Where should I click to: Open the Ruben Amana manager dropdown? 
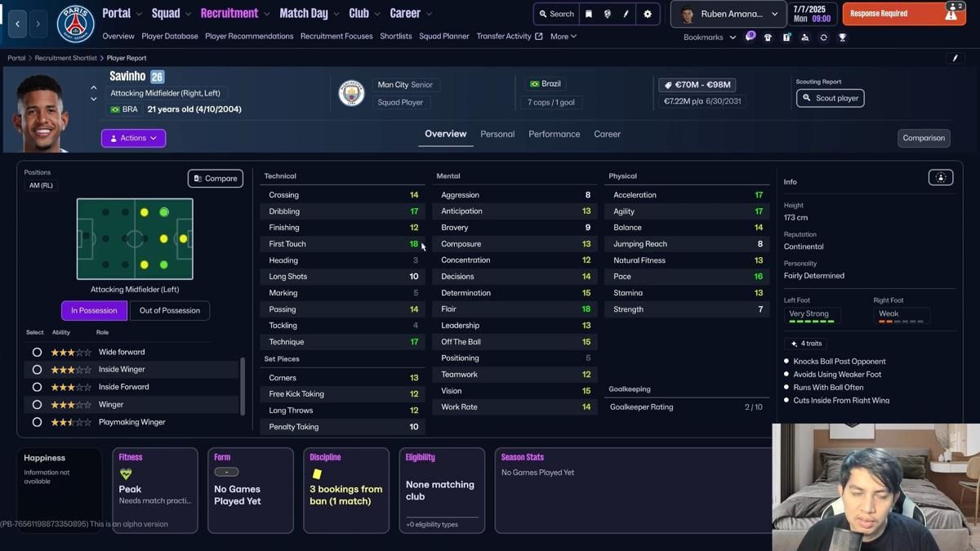tap(727, 14)
